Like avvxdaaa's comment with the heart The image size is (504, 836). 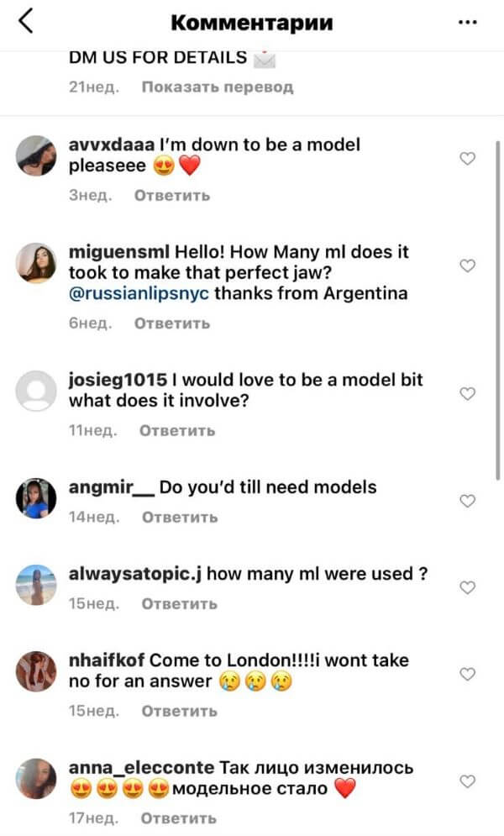click(469, 159)
